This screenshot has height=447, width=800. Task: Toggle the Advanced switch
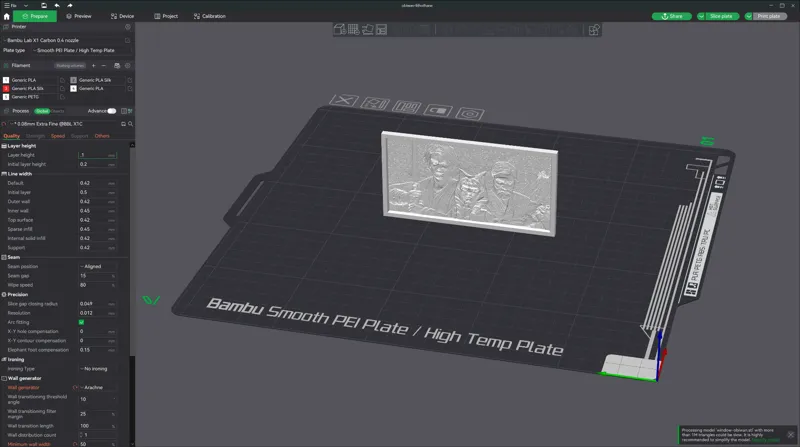(x=111, y=111)
